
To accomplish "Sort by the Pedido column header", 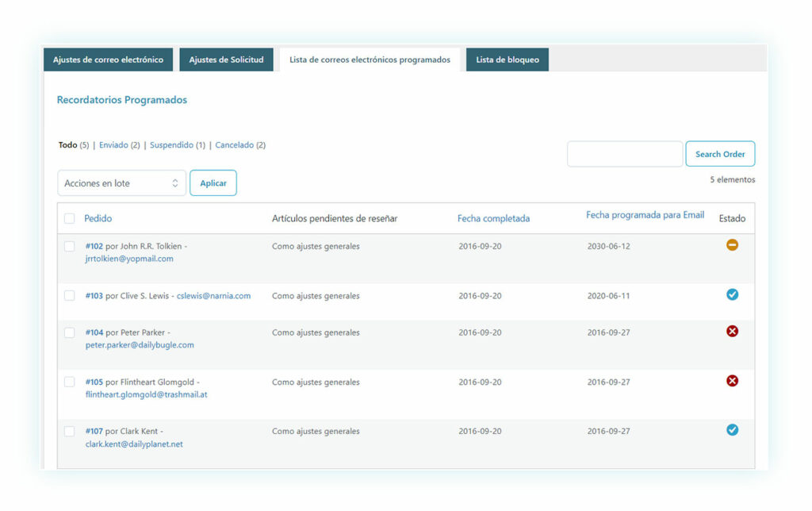I will coord(98,218).
